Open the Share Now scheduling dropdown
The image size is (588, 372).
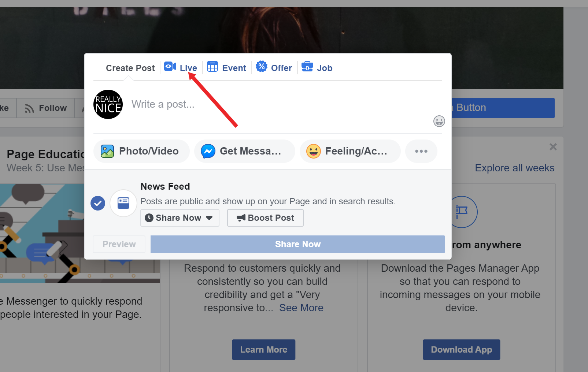point(180,218)
